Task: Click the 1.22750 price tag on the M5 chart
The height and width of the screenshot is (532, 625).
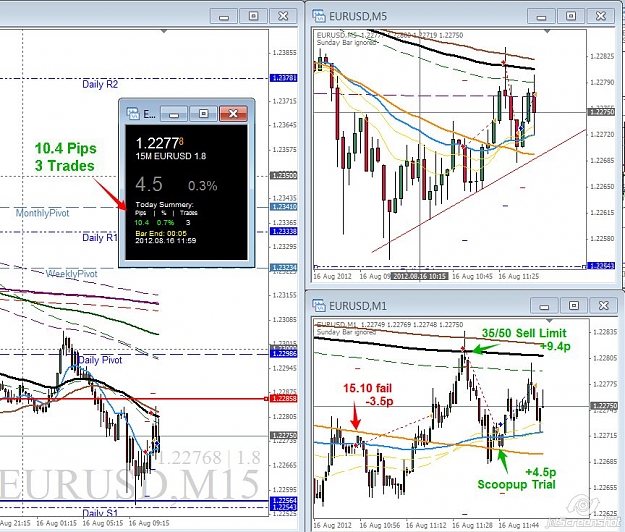Action: 601,112
